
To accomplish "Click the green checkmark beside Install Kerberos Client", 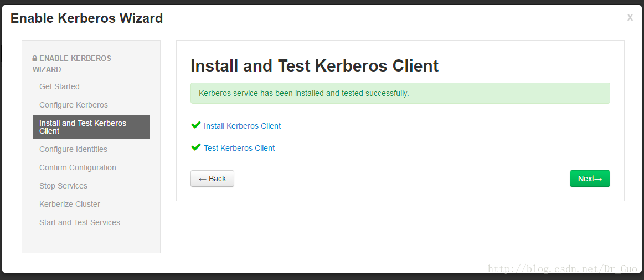I will [195, 125].
